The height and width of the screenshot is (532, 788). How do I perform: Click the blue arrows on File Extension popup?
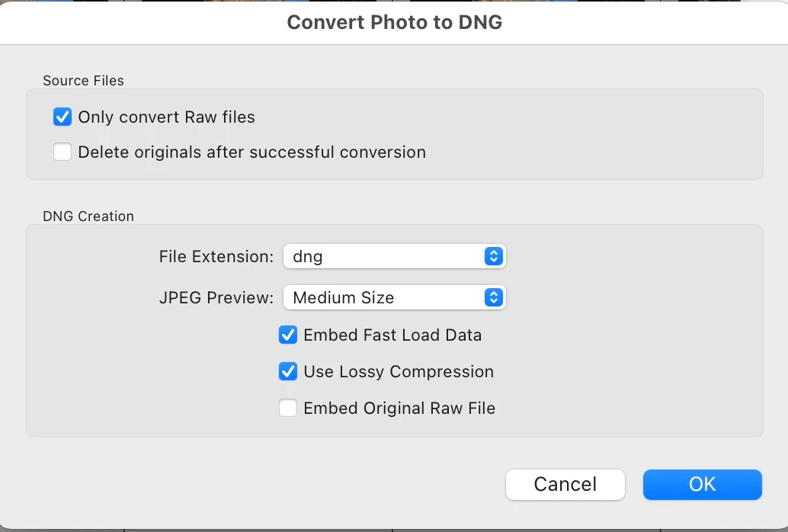[x=494, y=257]
